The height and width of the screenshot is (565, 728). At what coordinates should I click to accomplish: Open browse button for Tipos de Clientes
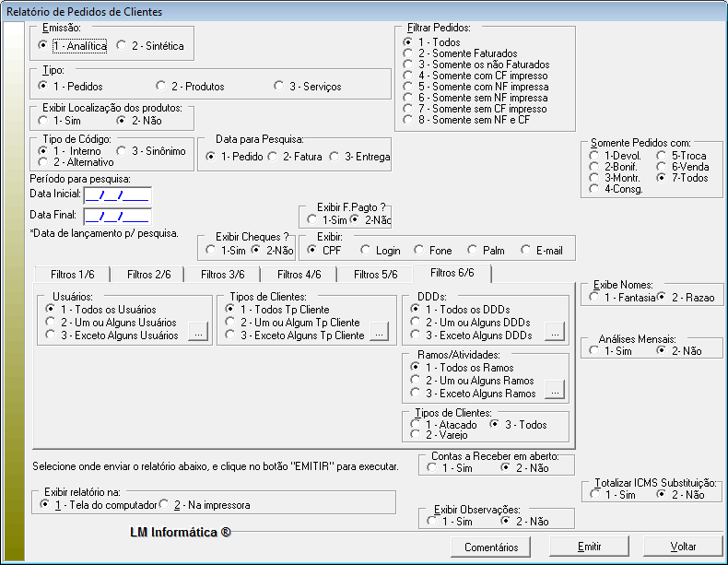point(379,335)
